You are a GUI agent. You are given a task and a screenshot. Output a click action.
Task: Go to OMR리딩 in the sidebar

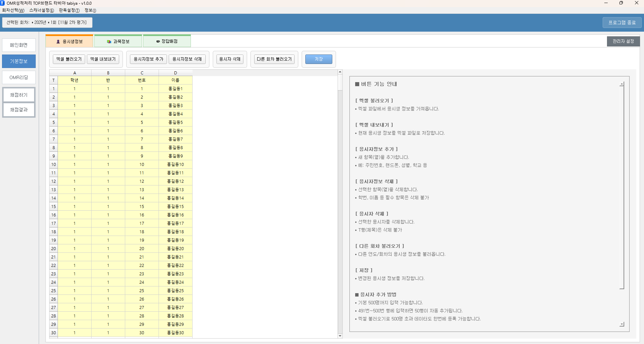[19, 77]
